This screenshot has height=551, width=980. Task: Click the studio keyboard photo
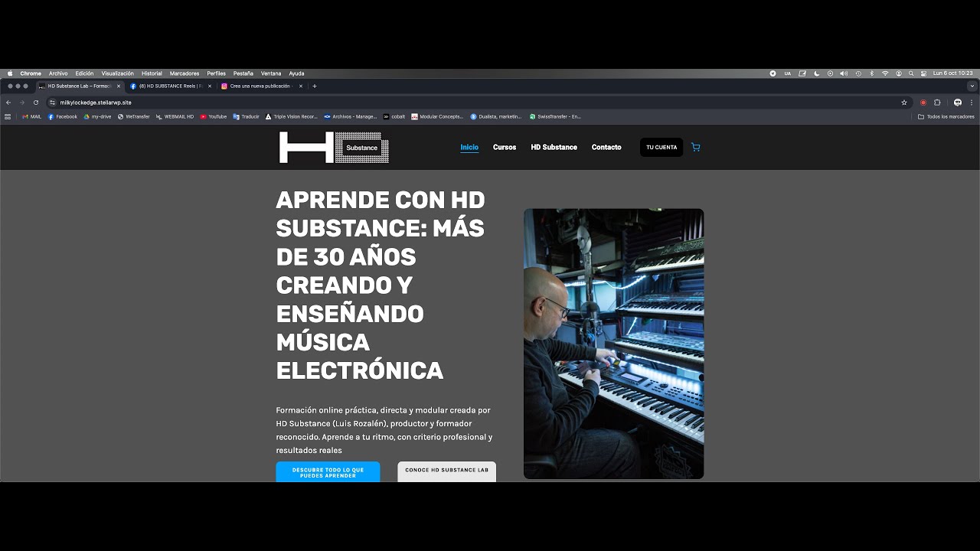[x=613, y=344]
